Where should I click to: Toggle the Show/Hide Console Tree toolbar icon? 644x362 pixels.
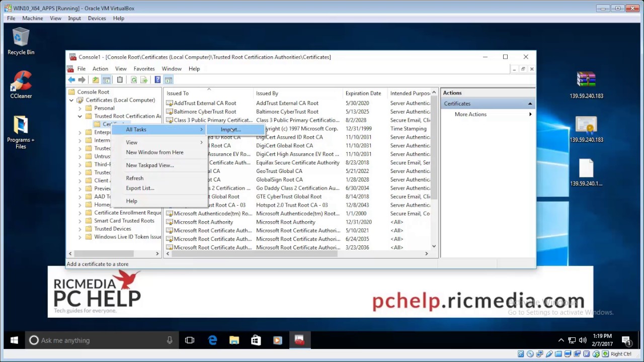coord(106,80)
